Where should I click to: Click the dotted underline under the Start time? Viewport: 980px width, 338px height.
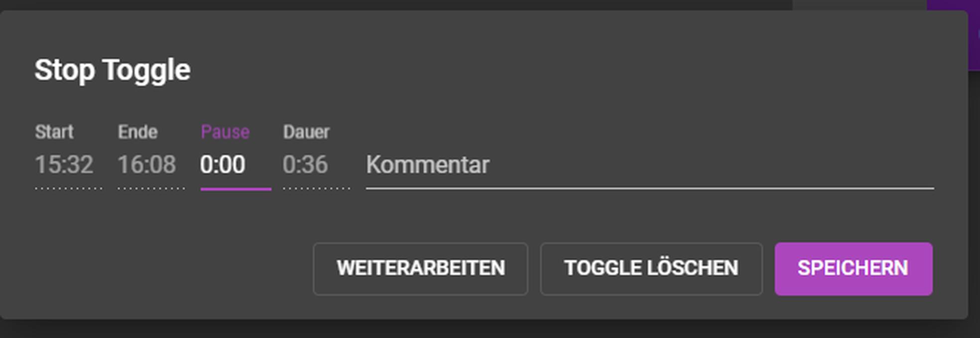(x=69, y=188)
